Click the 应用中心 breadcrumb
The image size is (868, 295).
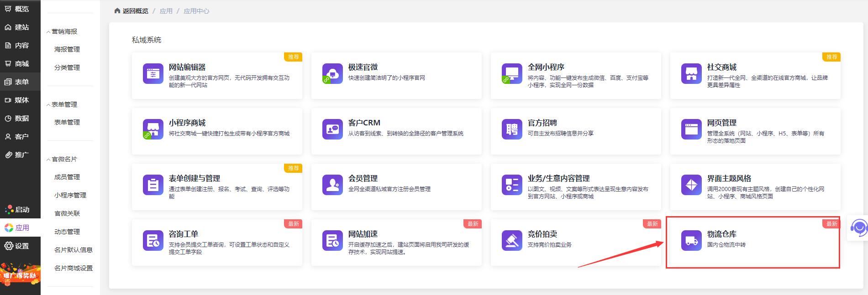tap(196, 11)
